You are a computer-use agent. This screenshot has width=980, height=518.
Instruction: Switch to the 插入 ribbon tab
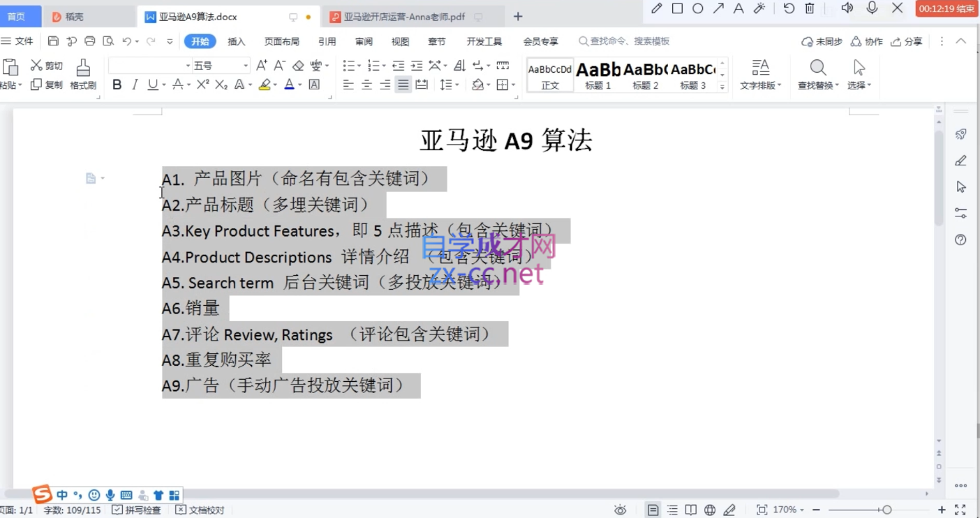pyautogui.click(x=237, y=41)
